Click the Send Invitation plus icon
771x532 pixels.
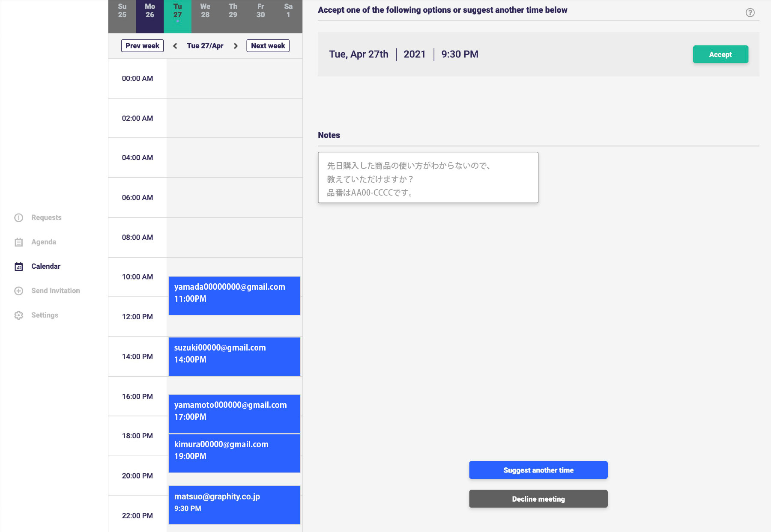(x=19, y=291)
